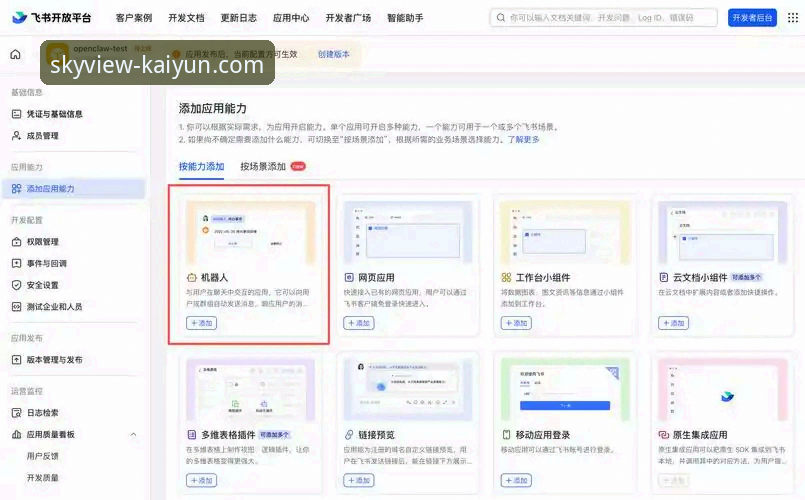Click the 云文档小组件 document icon
This screenshot has height=500, width=805.
pyautogui.click(x=663, y=278)
